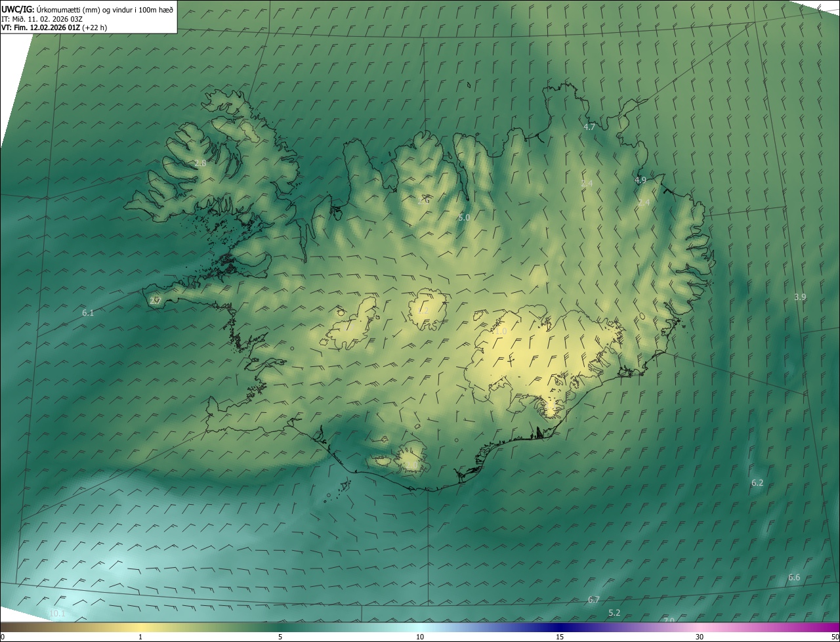Click the initial time line 'IT: Mið. 11. 02. 2026 03Z'
The width and height of the screenshot is (840, 642).
(x=41, y=18)
